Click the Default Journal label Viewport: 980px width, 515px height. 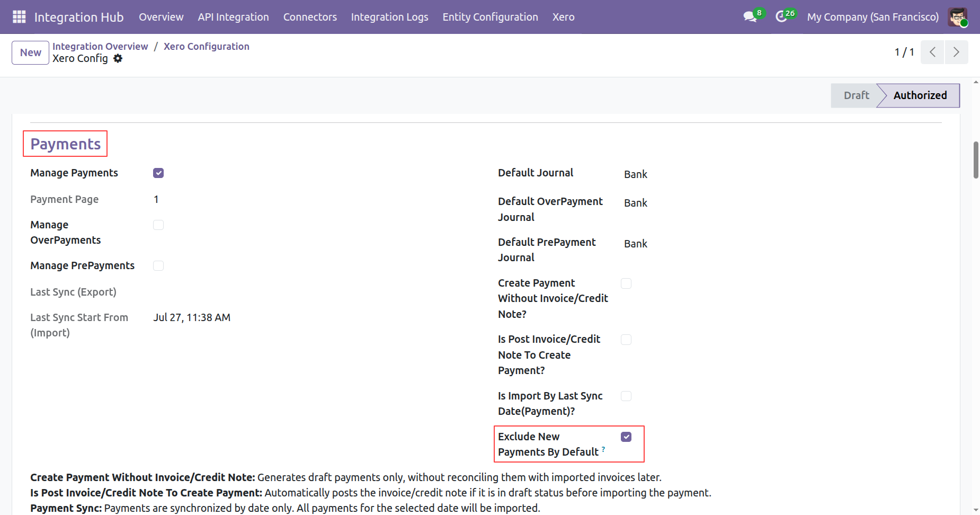tap(536, 173)
